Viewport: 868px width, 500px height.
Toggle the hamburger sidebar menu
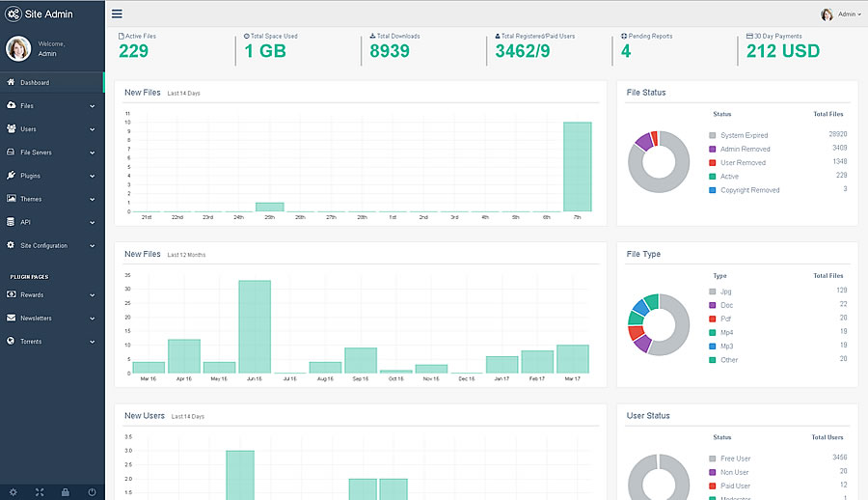(117, 14)
